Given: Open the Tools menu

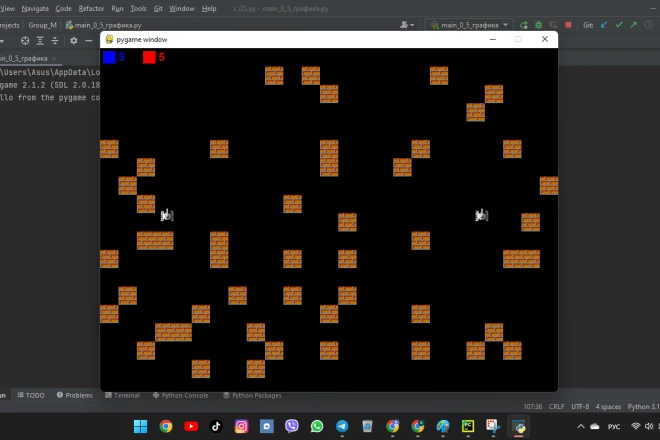Looking at the screenshot, I should pos(138,8).
